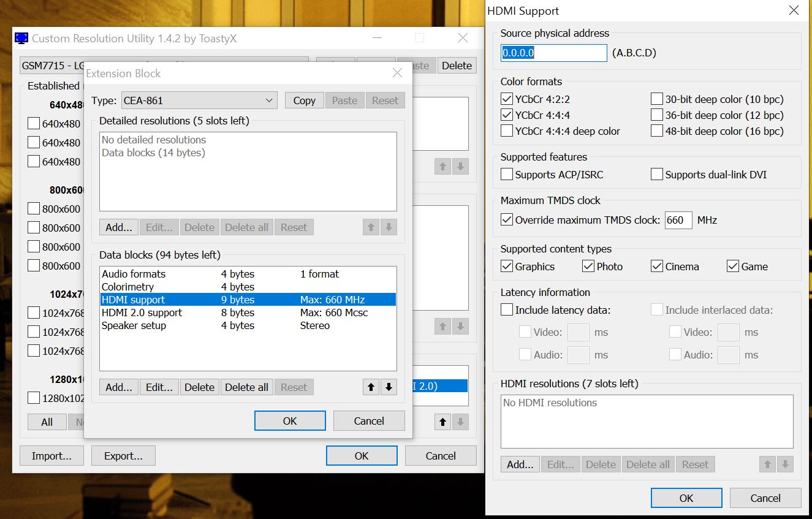The height and width of the screenshot is (519, 812).
Task: Click the Source physical address field
Action: tap(554, 53)
